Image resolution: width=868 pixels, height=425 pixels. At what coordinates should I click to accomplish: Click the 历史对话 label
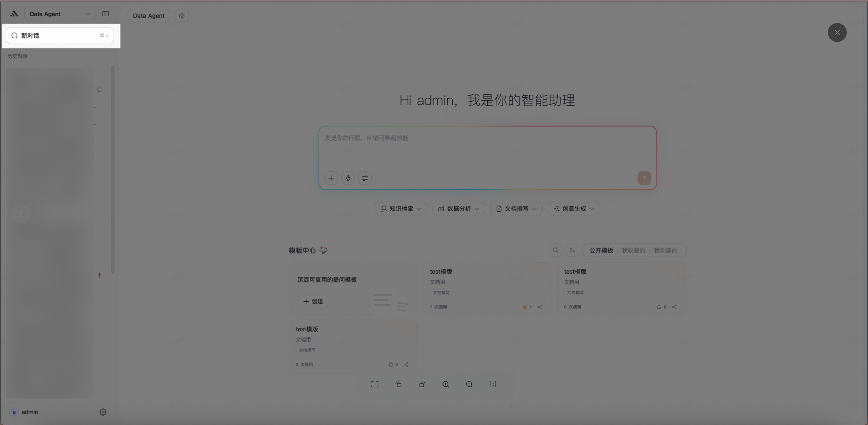tap(17, 56)
